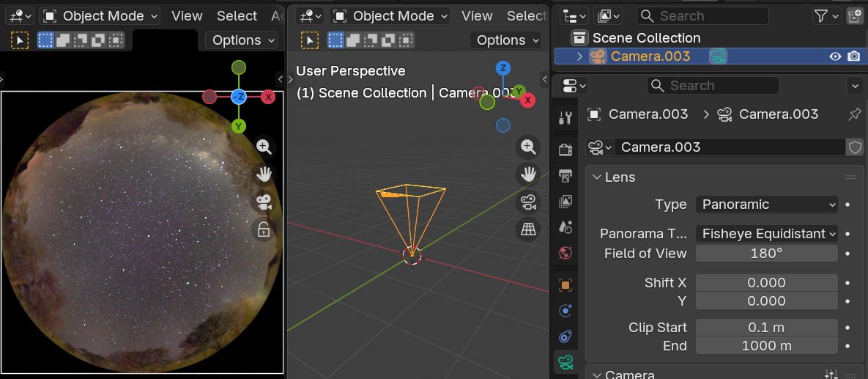The height and width of the screenshot is (379, 868).
Task: Click Options button in right viewport
Action: click(508, 40)
